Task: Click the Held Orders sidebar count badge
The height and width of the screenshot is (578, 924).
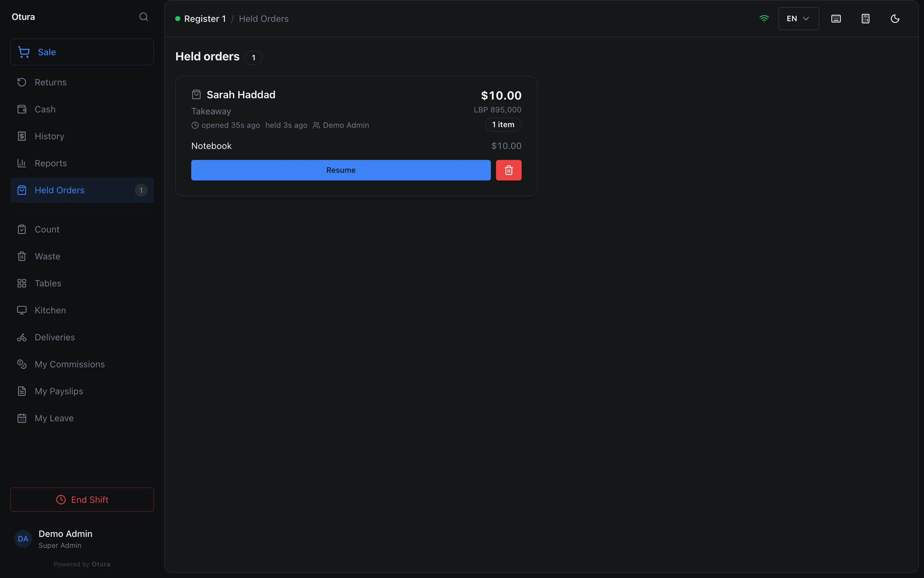Action: point(141,190)
